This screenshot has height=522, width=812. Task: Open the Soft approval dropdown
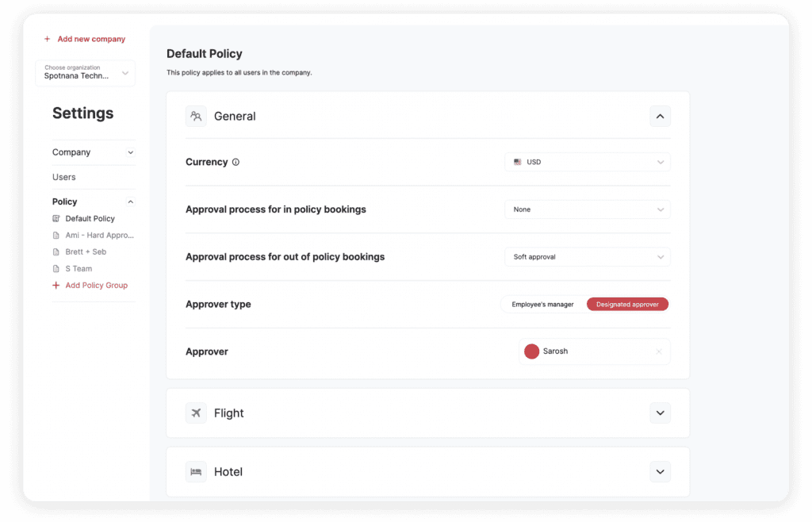click(587, 257)
